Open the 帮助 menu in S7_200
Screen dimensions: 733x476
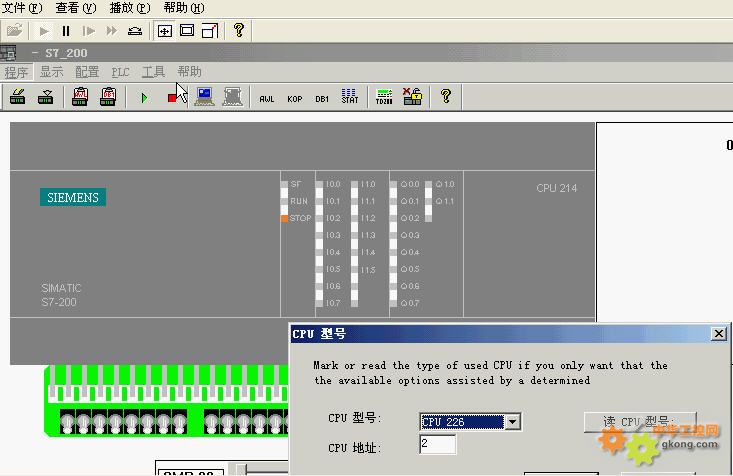[189, 72]
